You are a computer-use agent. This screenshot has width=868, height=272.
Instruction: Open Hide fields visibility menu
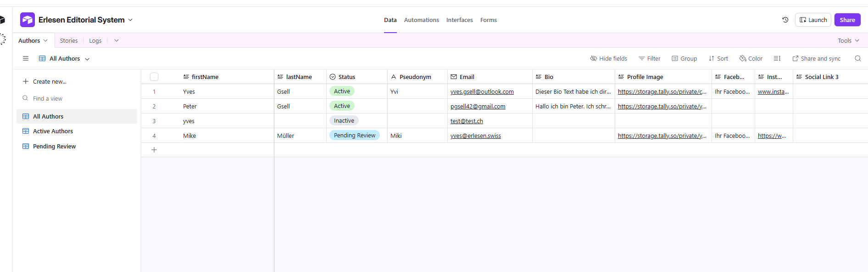tap(608, 58)
